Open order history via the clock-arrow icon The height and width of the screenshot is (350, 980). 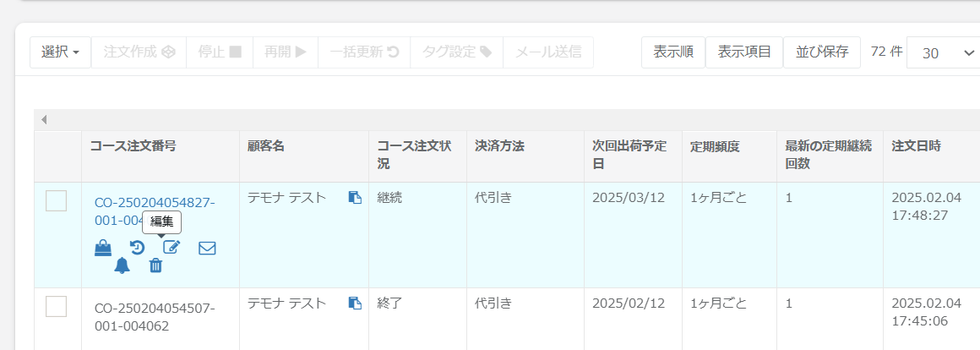(x=137, y=248)
